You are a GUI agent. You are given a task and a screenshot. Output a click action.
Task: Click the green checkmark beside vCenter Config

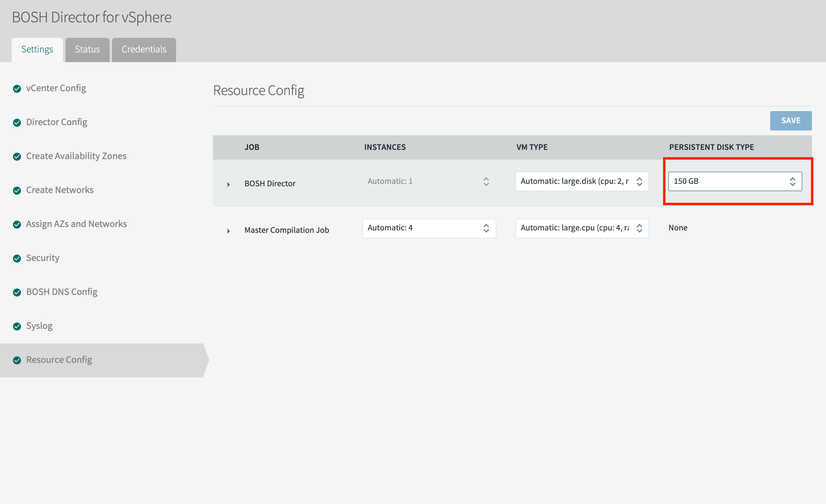point(17,89)
